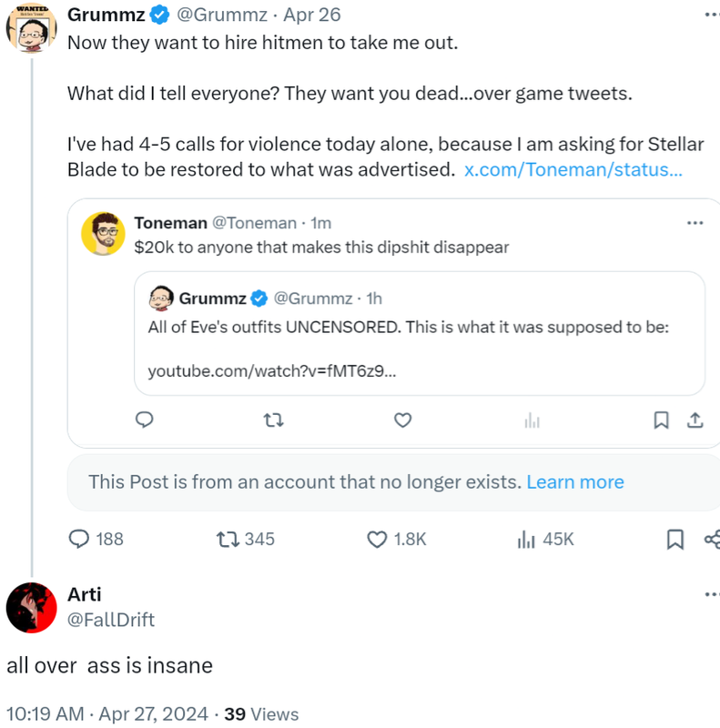
Task: Repost the Grummz post with 345 reposts
Action: [x=227, y=539]
